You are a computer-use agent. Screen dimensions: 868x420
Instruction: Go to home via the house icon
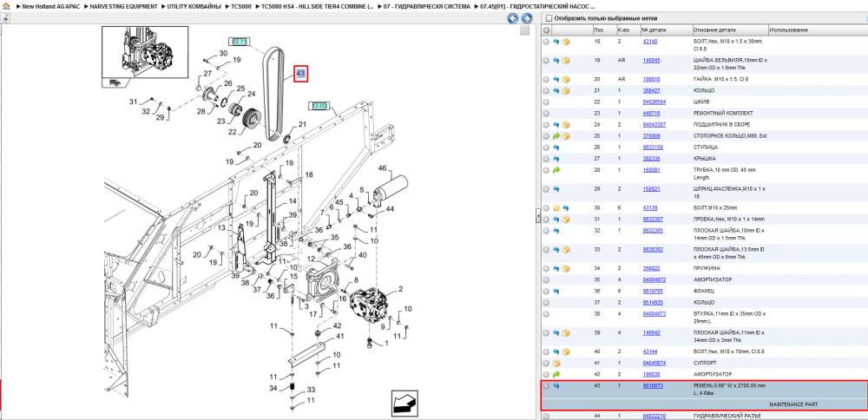(x=6, y=6)
